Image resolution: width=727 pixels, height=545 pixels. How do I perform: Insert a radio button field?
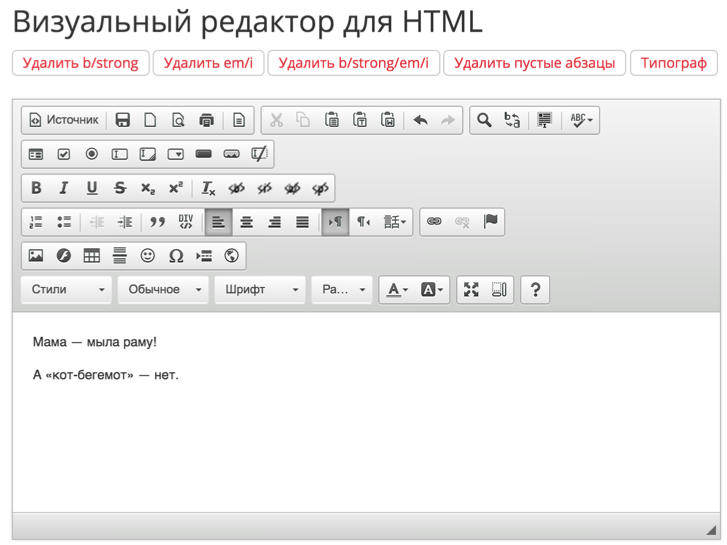coord(92,154)
